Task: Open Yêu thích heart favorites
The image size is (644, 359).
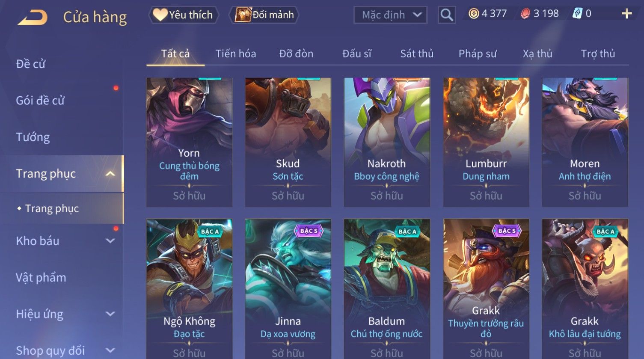Action: (160, 15)
